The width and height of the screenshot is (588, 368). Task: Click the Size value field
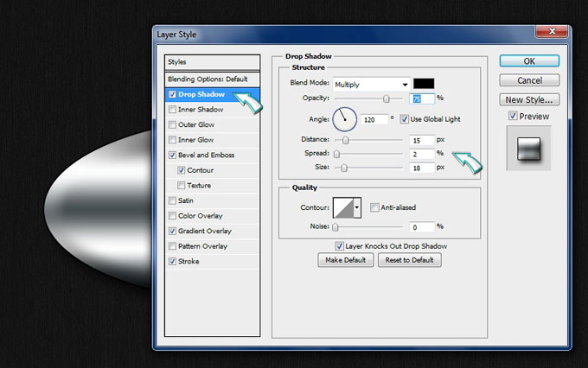[422, 168]
